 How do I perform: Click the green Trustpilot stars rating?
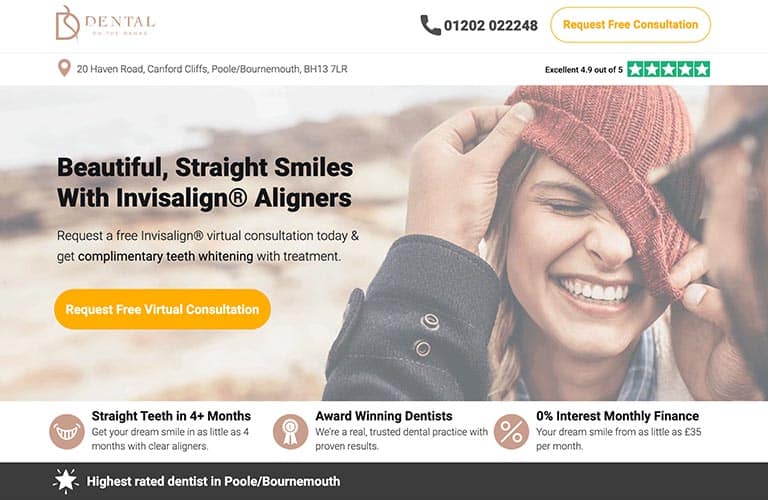(x=668, y=69)
